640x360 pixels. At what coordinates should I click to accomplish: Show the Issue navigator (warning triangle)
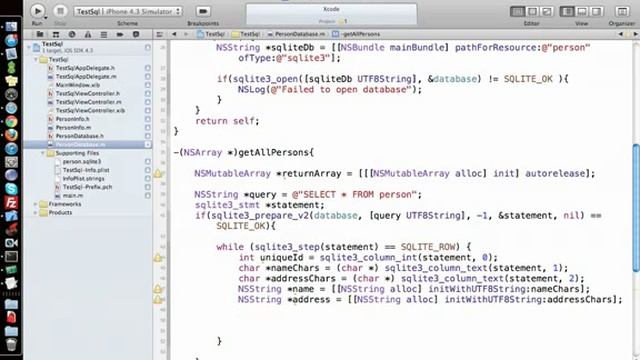point(88,34)
